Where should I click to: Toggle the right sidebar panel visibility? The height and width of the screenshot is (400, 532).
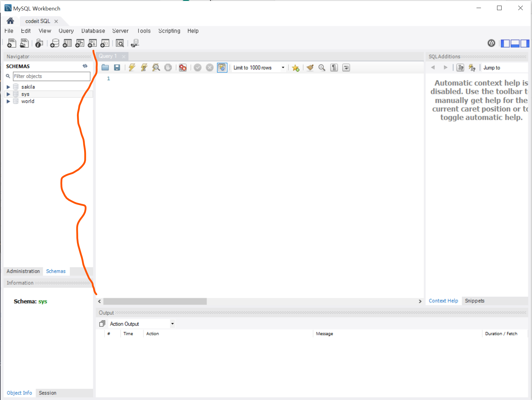click(525, 44)
